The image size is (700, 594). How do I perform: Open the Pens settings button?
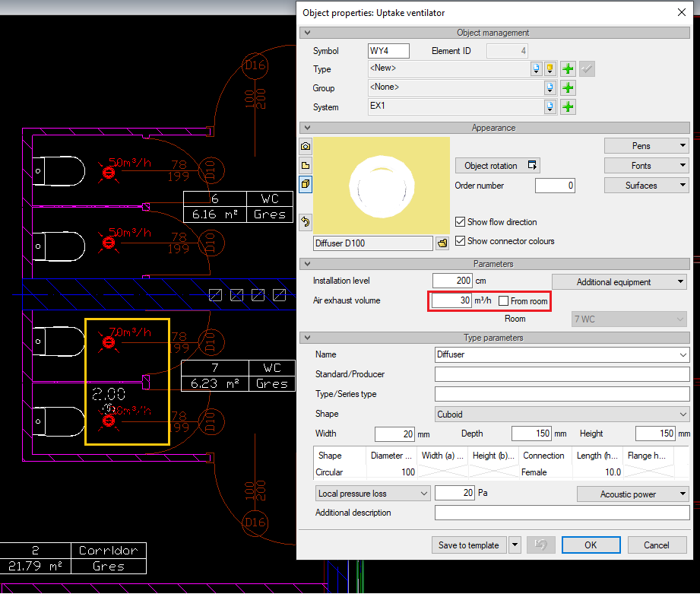(x=646, y=145)
